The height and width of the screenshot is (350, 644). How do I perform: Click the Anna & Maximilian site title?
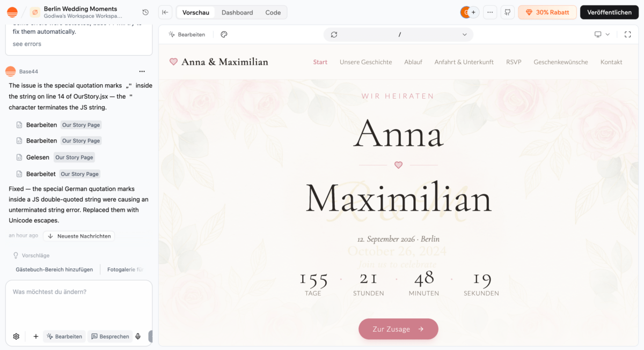(225, 62)
